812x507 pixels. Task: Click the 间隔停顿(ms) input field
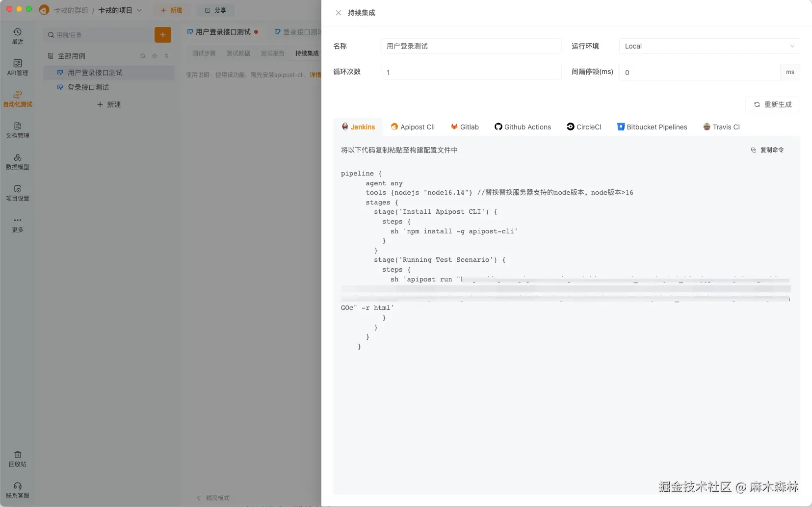tap(700, 72)
